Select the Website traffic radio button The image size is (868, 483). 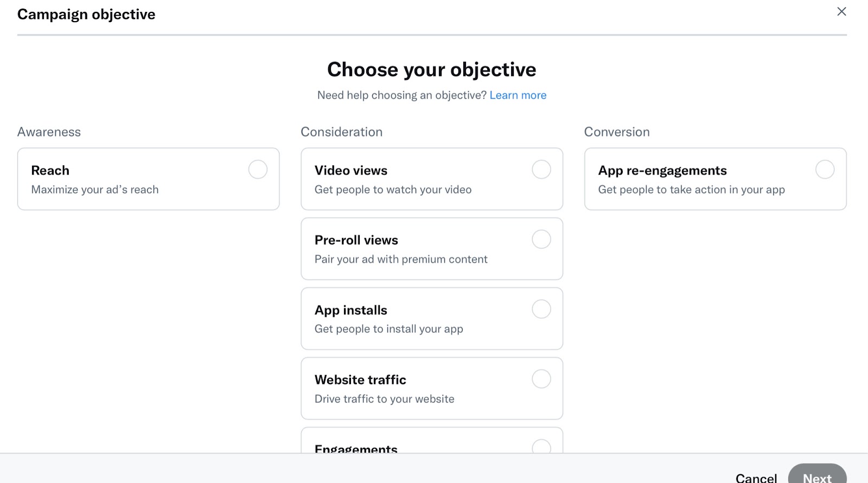click(541, 379)
